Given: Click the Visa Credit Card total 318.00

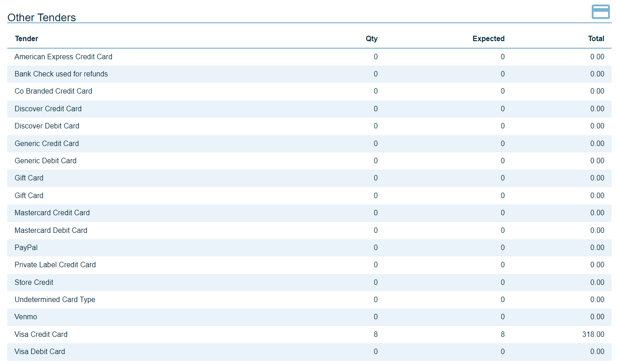Looking at the screenshot, I should (x=593, y=335).
